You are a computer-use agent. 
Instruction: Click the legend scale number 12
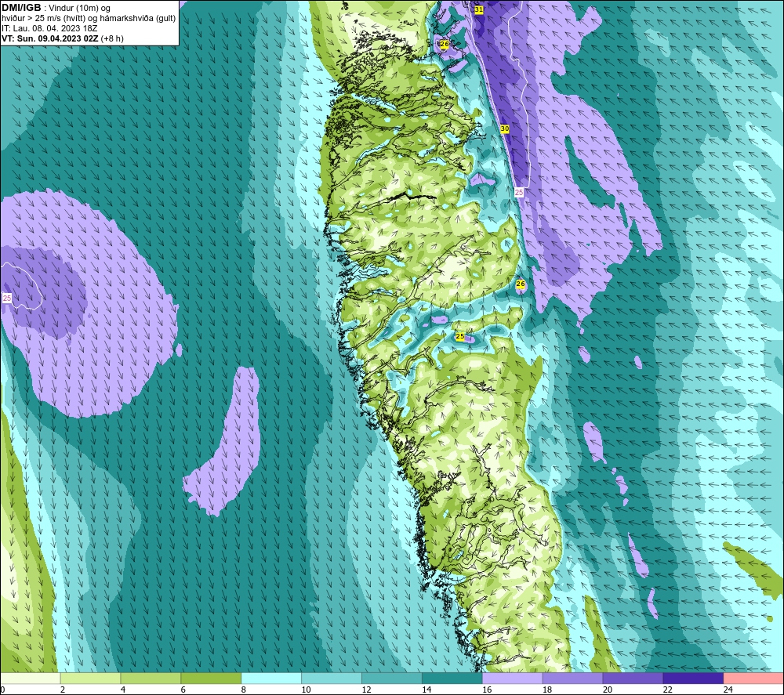366,690
